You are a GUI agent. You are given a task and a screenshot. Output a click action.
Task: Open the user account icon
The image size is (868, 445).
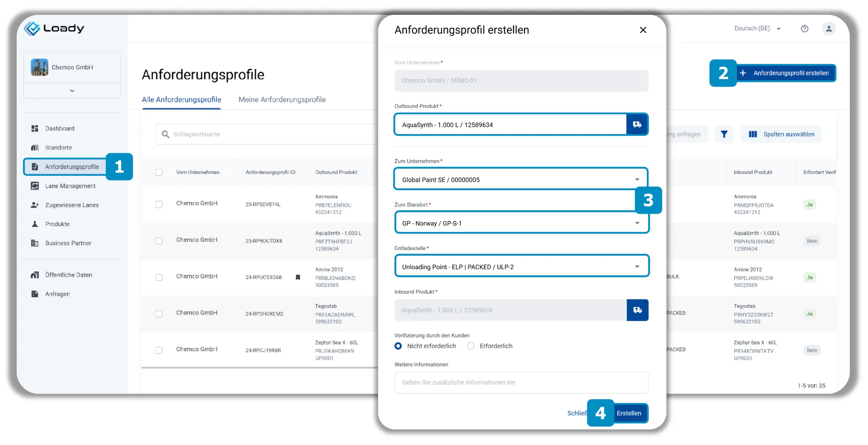coord(829,29)
